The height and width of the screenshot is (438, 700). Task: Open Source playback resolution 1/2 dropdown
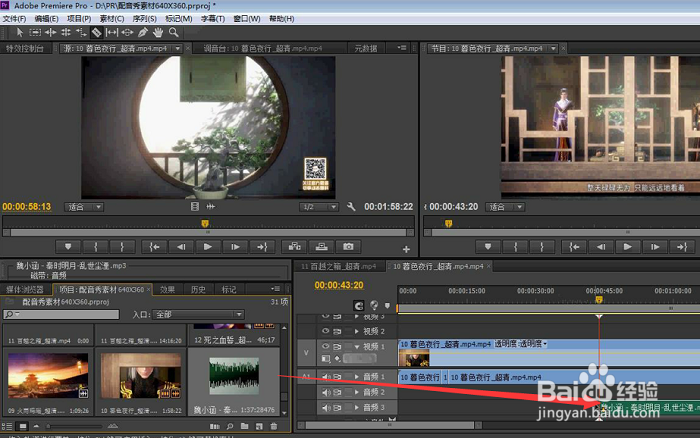[319, 207]
